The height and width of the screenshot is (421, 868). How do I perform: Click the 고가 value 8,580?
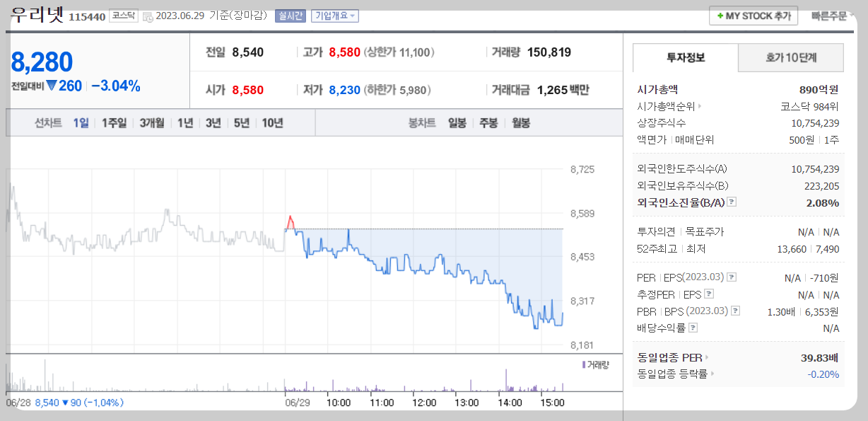click(344, 52)
